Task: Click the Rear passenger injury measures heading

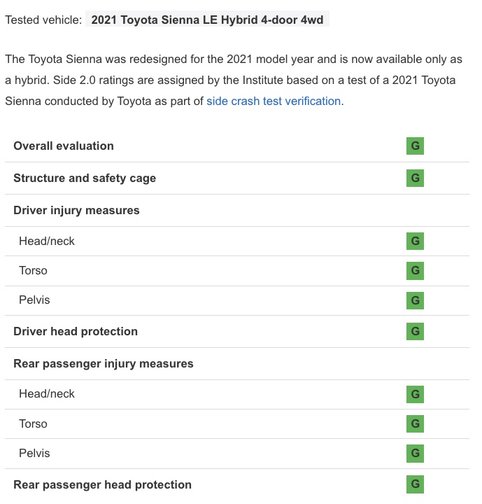Action: (103, 363)
